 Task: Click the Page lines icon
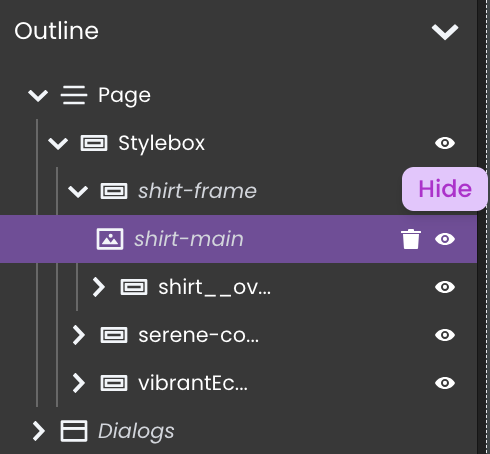pos(74,95)
